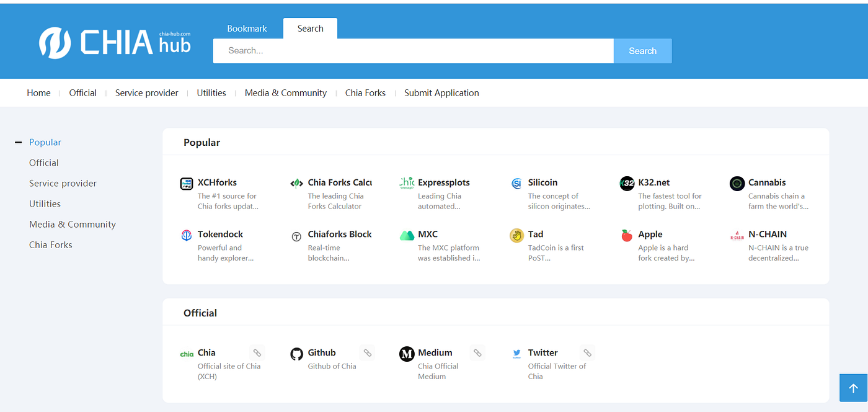Click the Chia official site icon

pos(186,354)
